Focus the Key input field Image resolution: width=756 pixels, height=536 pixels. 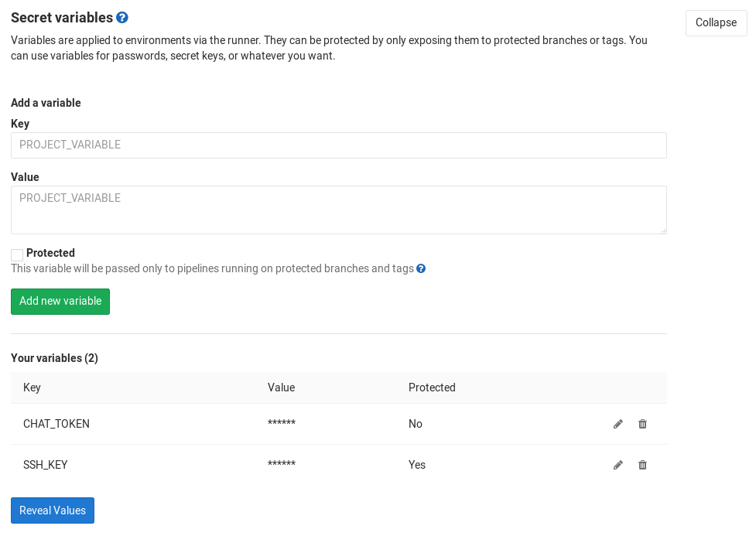[338, 145]
